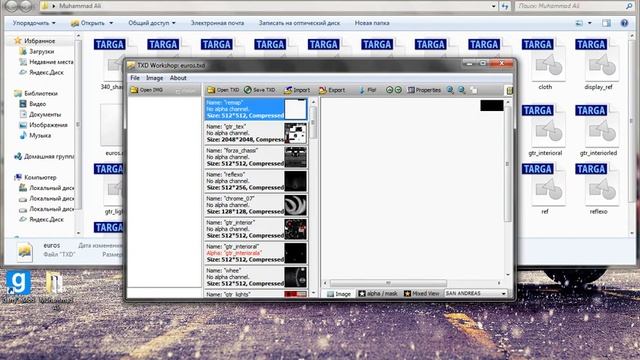Open File menu in TXD Workshop
The height and width of the screenshot is (360, 640).
pyautogui.click(x=135, y=78)
